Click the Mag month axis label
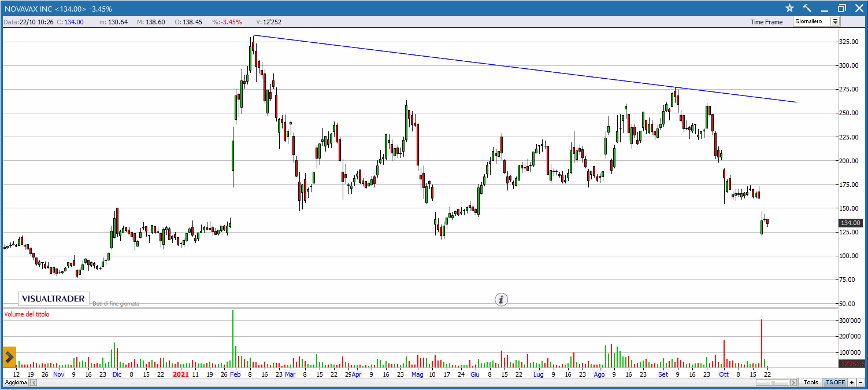The width and height of the screenshot is (868, 390). [x=417, y=374]
